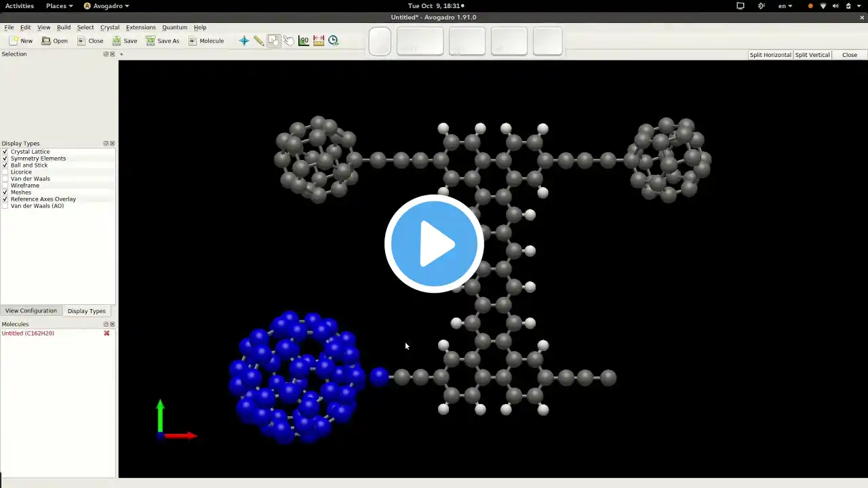Activate the Selection tool icon
The image size is (868, 488).
273,41
